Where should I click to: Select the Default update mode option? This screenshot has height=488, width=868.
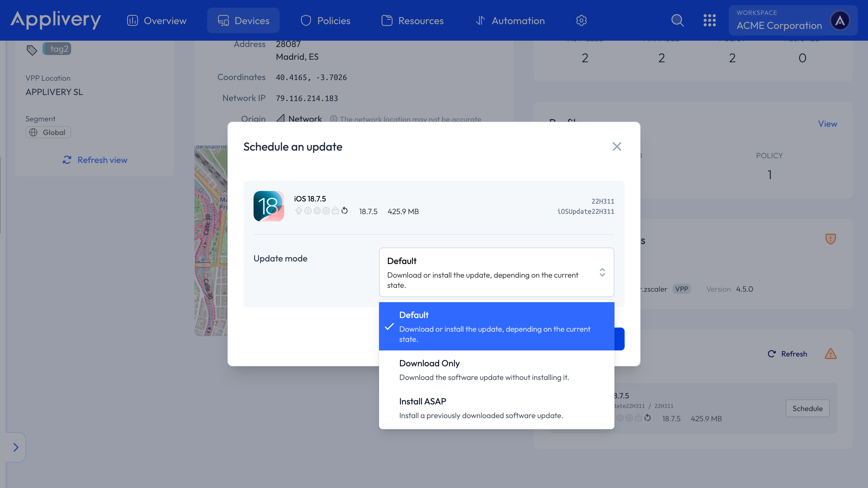(496, 326)
